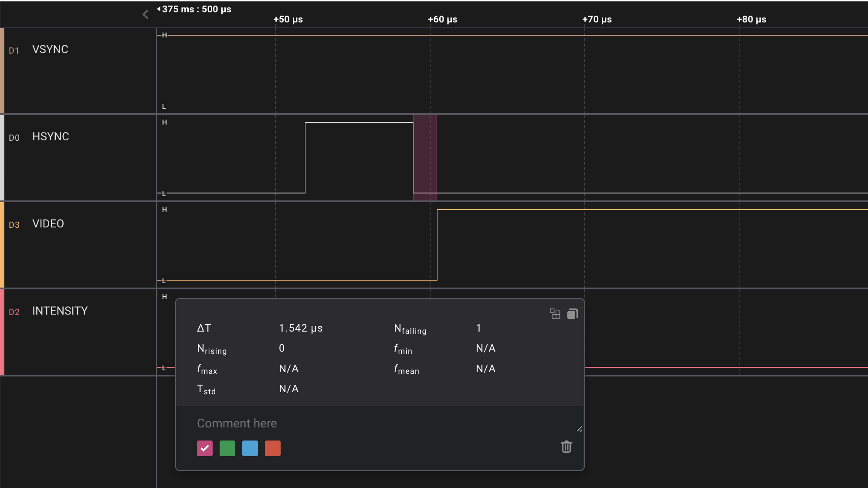Click the +50 µs timeline marker
Screen dimensions: 868x488
coord(288,19)
